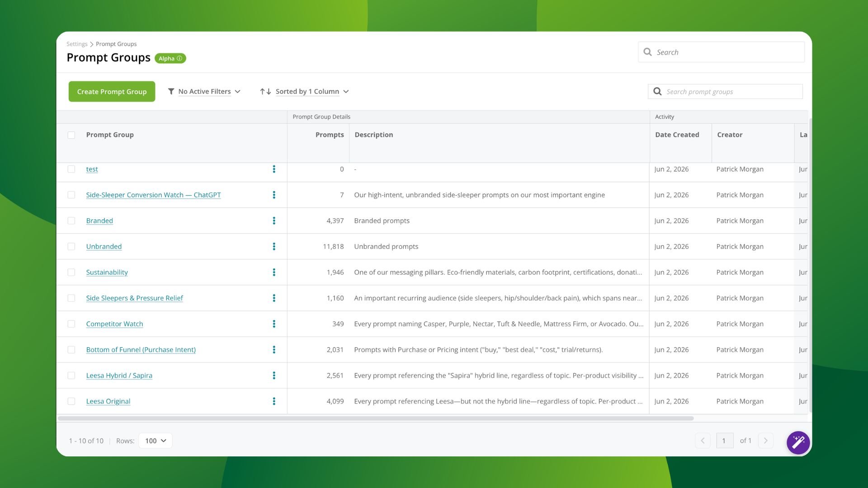Viewport: 868px width, 488px height.
Task: Click the page number input showing 1
Action: tap(725, 441)
